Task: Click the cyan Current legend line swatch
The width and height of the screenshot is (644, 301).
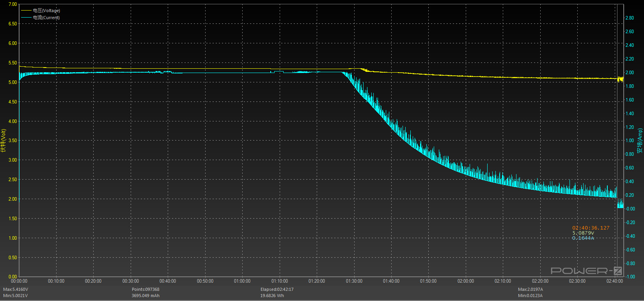Action: [26, 18]
